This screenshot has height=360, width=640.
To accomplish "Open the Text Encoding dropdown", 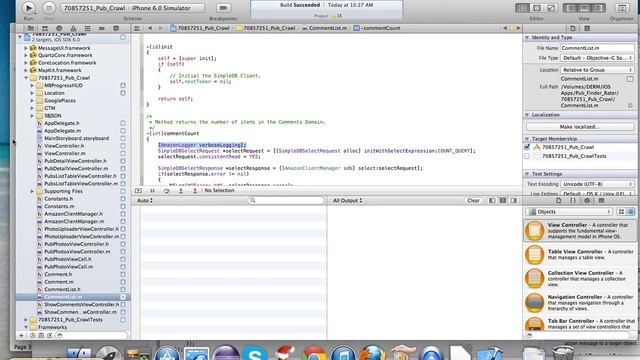I will pos(597,184).
